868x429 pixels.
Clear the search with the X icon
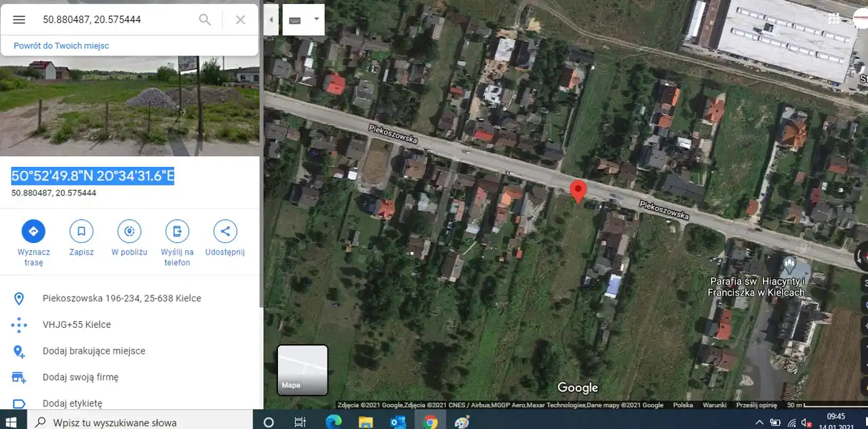240,20
